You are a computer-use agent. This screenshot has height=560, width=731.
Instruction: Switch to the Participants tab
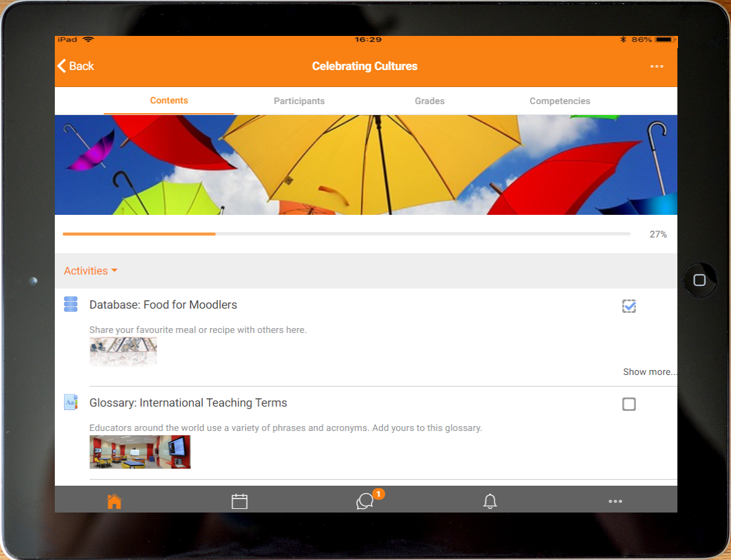click(299, 101)
